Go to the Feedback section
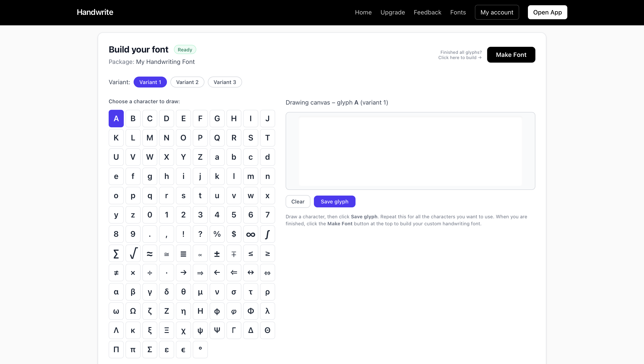 pos(427,12)
